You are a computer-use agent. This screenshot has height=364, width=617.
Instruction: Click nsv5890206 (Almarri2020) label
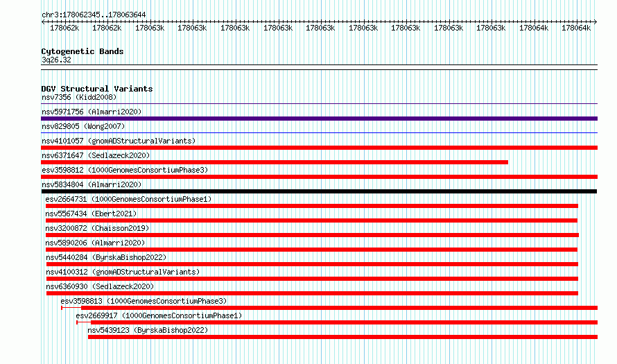pos(95,243)
